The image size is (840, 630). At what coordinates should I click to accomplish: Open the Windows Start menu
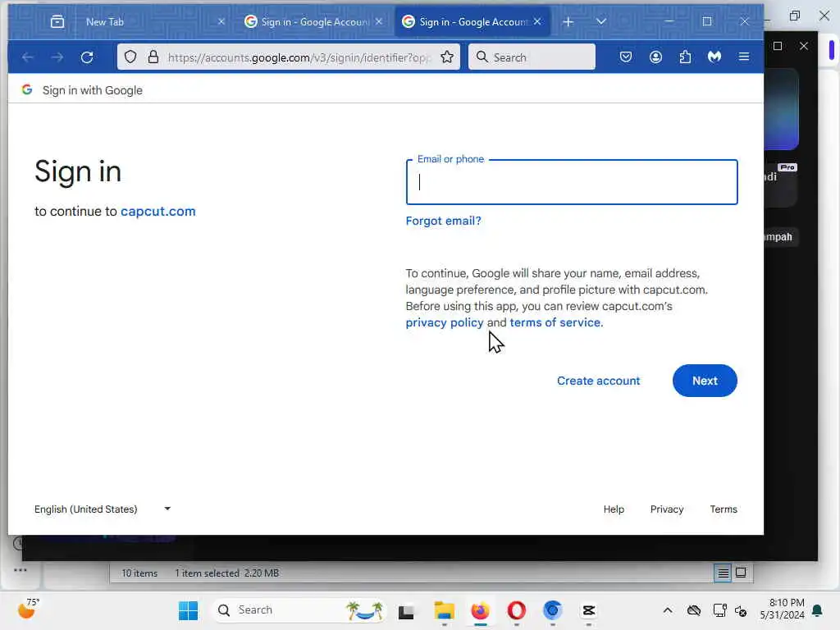pos(188,610)
